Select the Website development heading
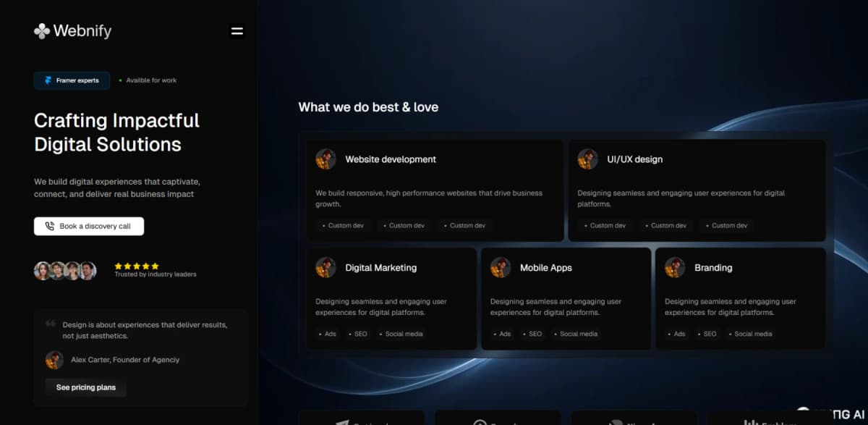The height and width of the screenshot is (425, 868). point(391,159)
